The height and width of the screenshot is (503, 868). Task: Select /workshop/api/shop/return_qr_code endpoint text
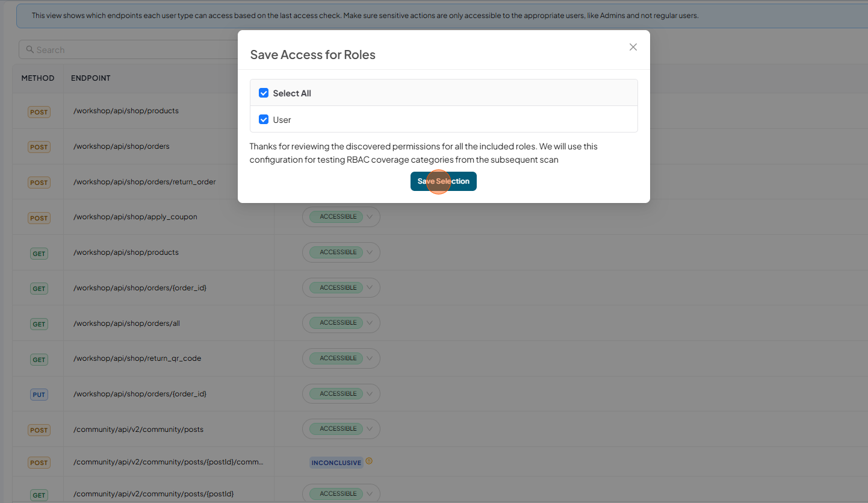coord(137,358)
